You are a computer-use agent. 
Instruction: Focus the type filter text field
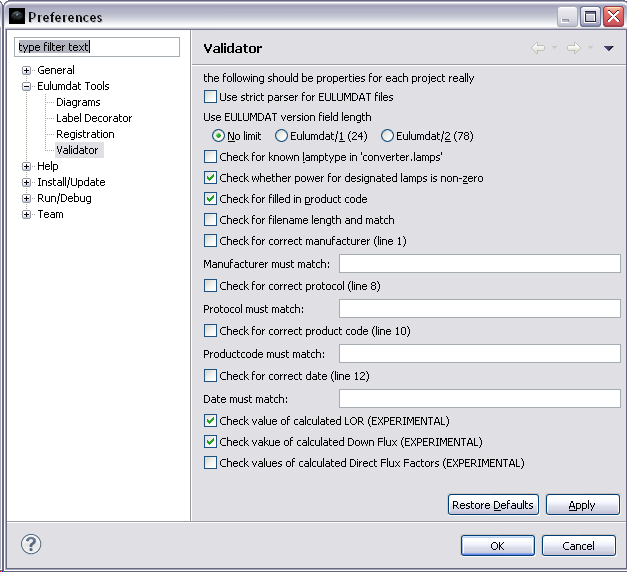pos(97,47)
